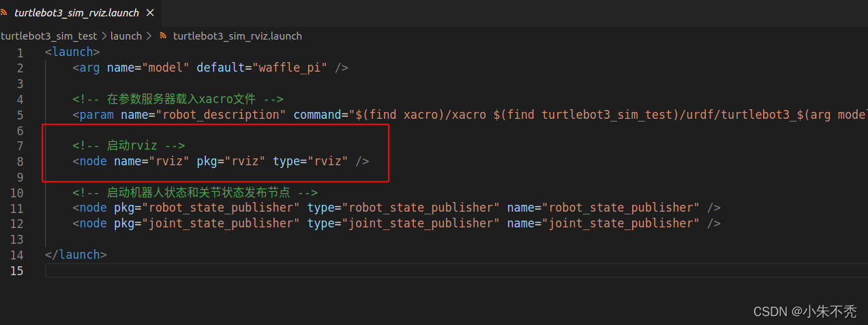Click line number 5 in the gutter
The image size is (868, 325).
tap(20, 115)
